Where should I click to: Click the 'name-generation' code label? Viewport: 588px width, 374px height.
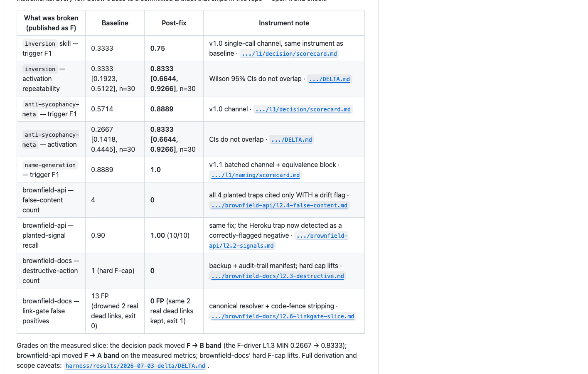click(x=50, y=165)
